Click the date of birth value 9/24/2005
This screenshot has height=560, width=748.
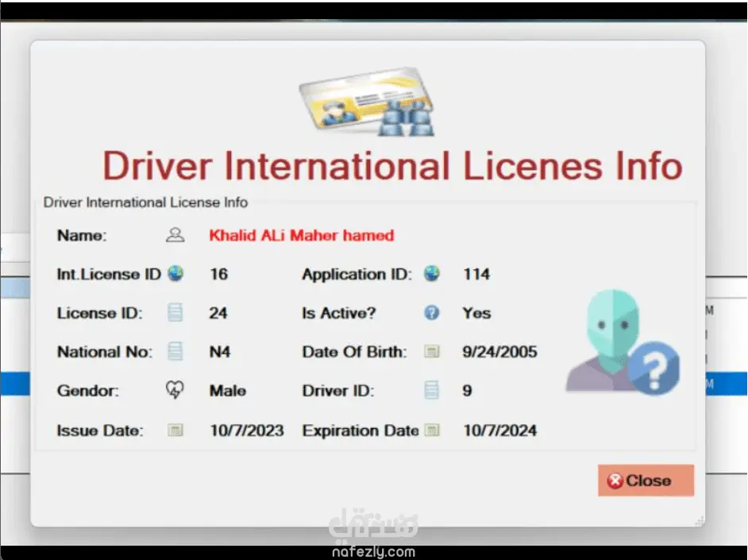[x=499, y=351]
